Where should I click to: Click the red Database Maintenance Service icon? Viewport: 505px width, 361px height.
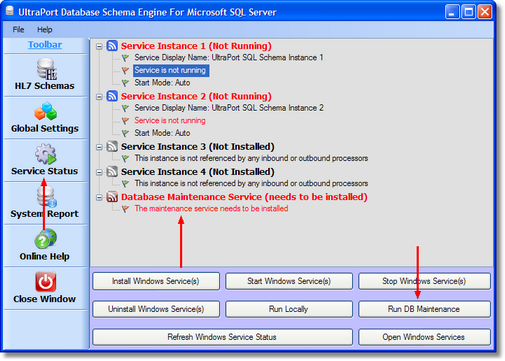112,197
